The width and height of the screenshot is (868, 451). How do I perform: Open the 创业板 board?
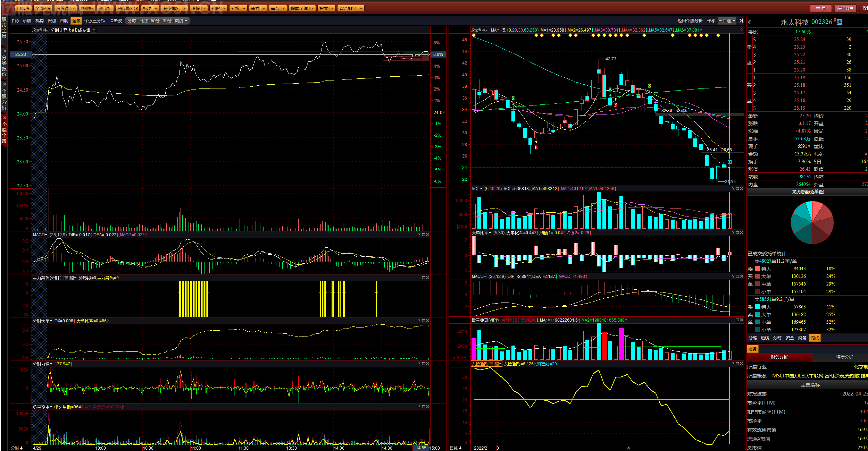tap(87, 8)
